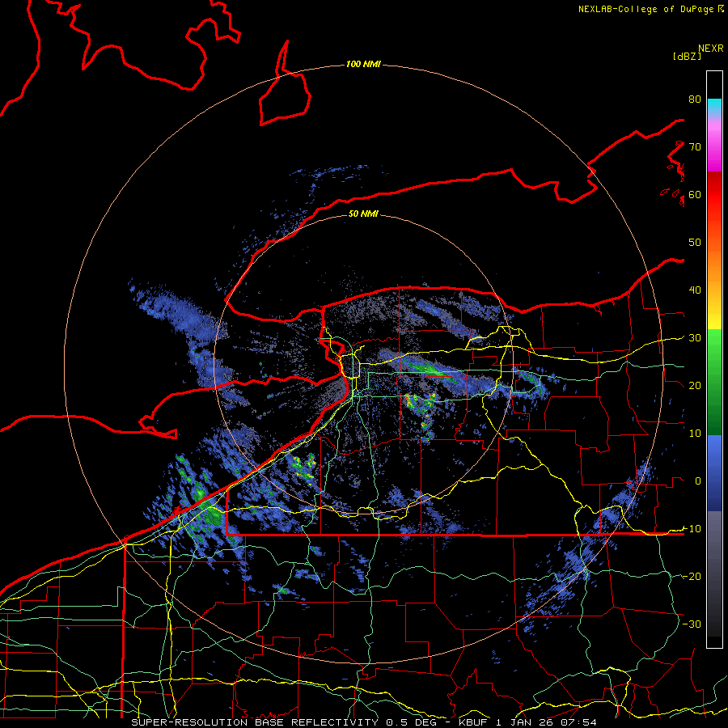Pick the cyan segment of the reflectivity color bar
The height and width of the screenshot is (728, 728).
tap(714, 106)
